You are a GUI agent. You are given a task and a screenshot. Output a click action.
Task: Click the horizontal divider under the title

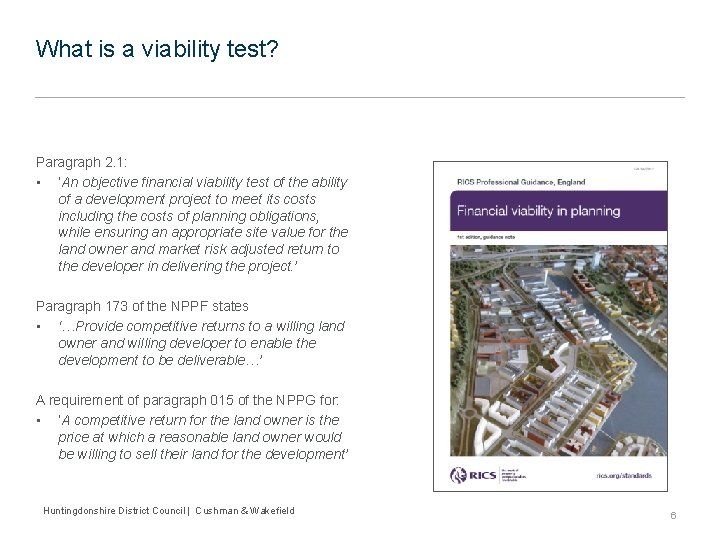(360, 97)
